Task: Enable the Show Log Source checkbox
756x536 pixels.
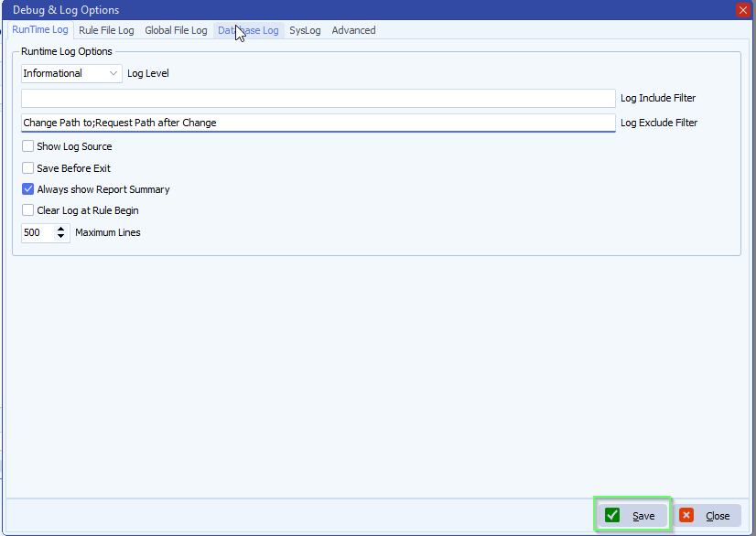Action: [x=28, y=146]
